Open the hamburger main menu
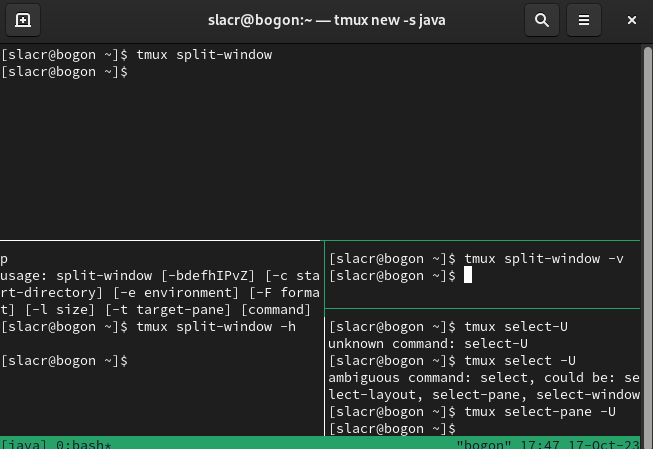Image resolution: width=653 pixels, height=449 pixels. tap(585, 19)
